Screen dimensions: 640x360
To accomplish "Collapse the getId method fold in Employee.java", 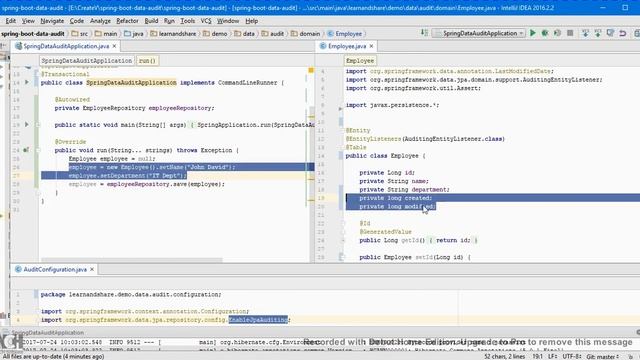I will pyautogui.click(x=342, y=240).
